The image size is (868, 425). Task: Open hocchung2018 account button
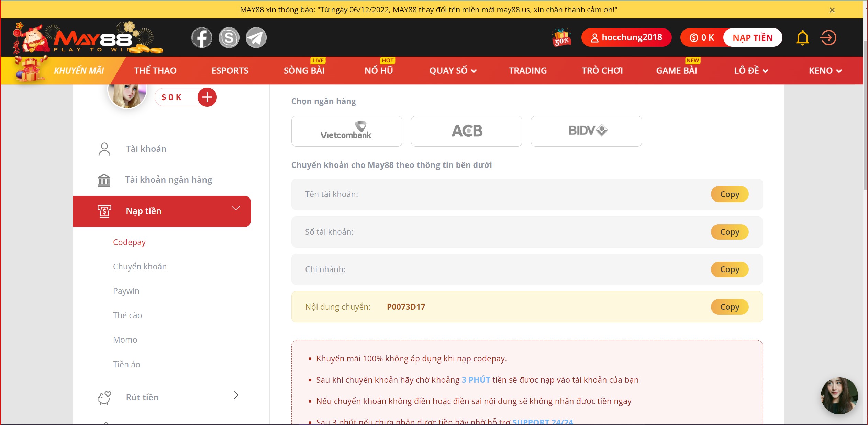[626, 37]
